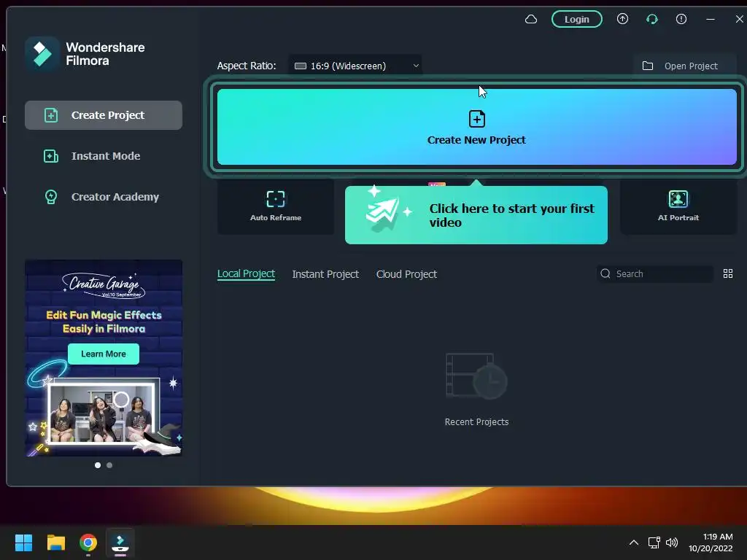
Task: Switch to the Cloud Project tab
Action: tap(406, 274)
